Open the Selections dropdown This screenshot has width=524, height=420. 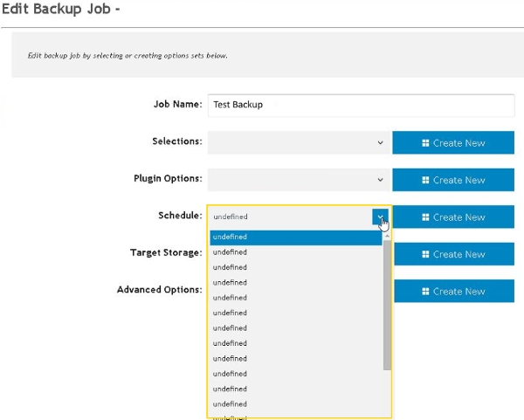click(x=299, y=142)
